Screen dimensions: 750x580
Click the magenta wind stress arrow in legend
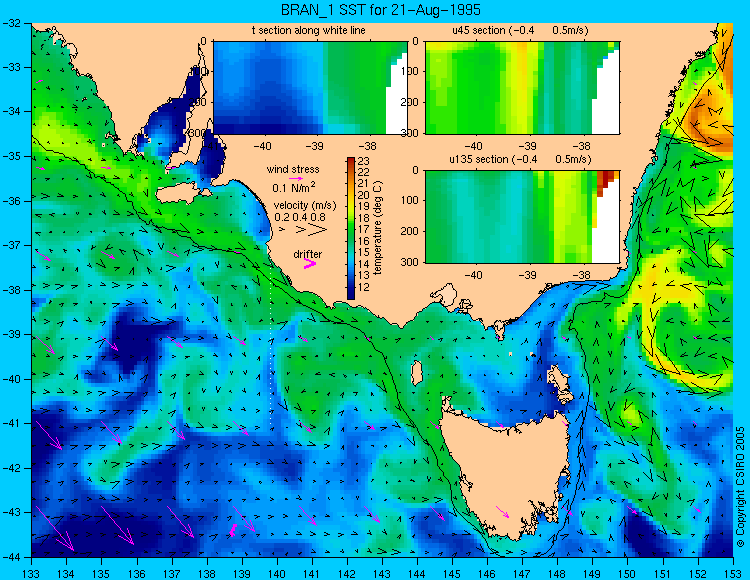[x=296, y=178]
